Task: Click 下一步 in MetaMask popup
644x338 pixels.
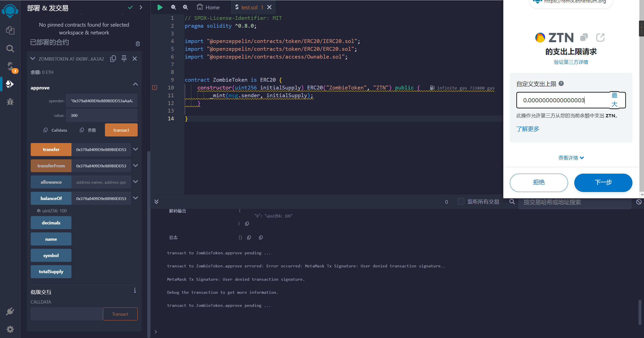Action: (x=603, y=183)
